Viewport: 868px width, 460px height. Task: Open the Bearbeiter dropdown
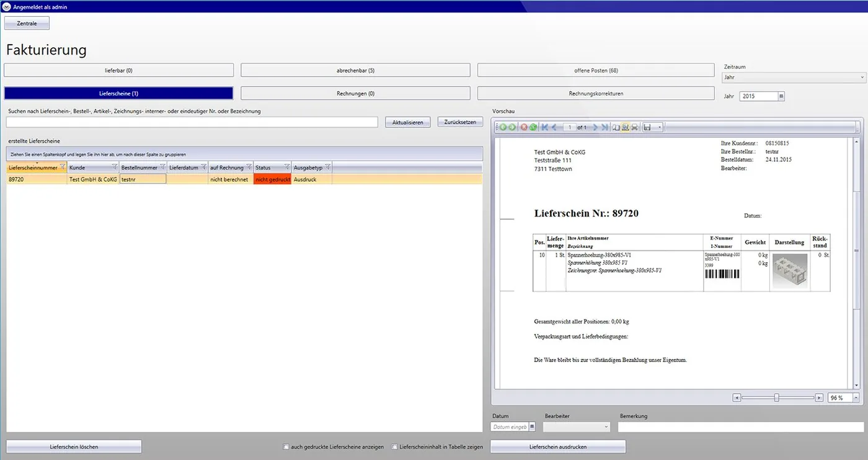577,427
